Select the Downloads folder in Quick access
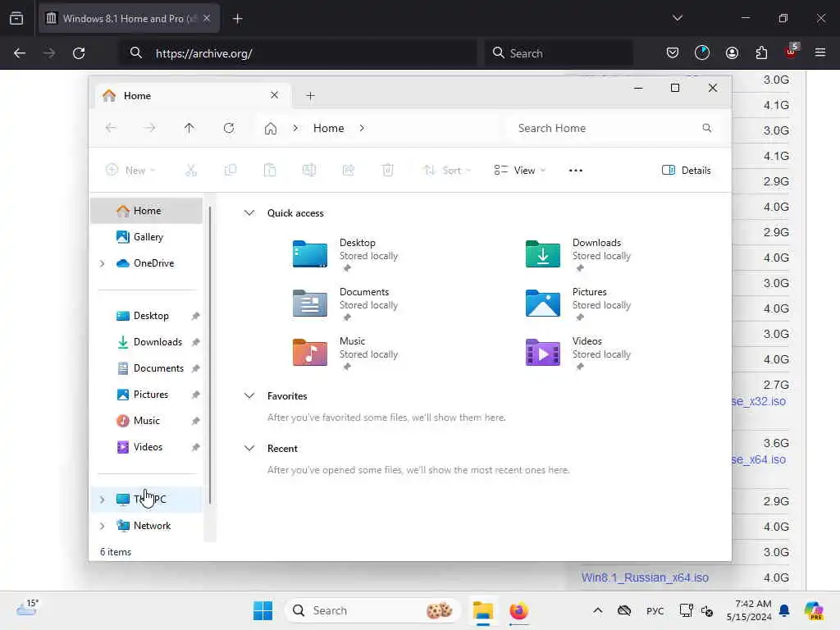The image size is (840, 630). 580,254
